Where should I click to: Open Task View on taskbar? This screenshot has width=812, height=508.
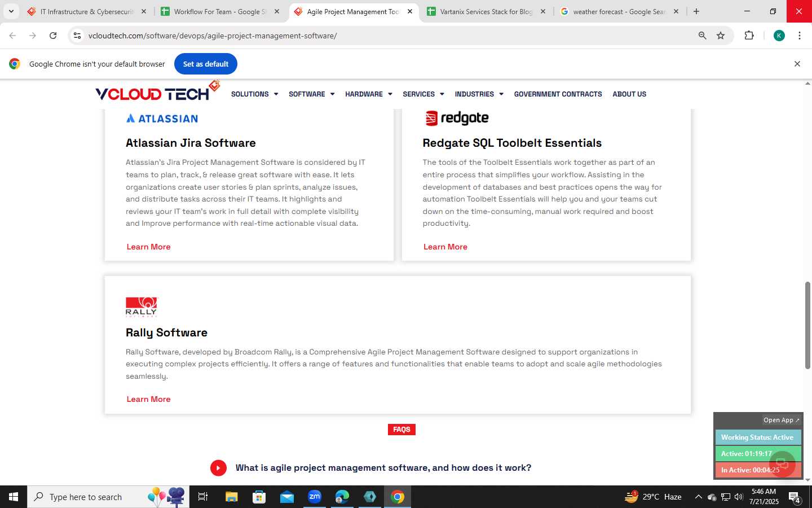[203, 497]
